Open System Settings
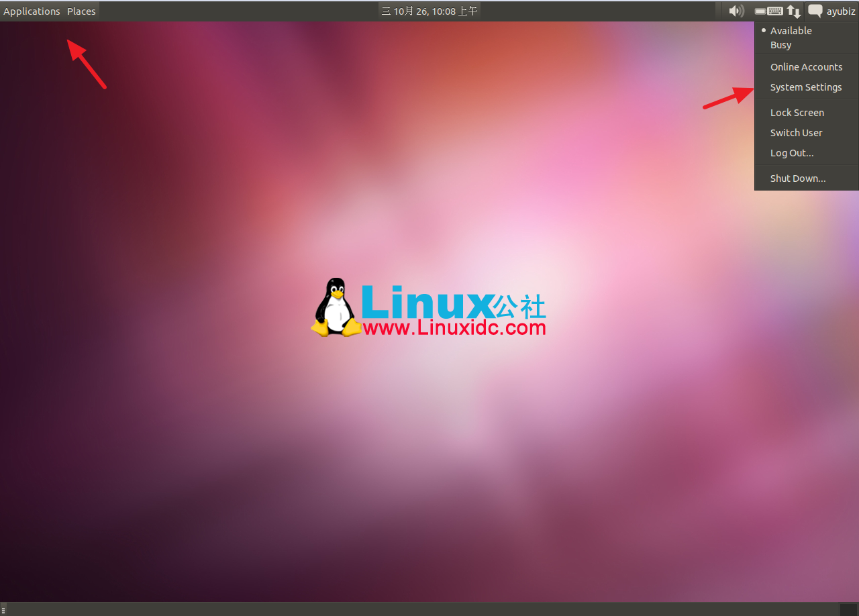 click(x=806, y=87)
